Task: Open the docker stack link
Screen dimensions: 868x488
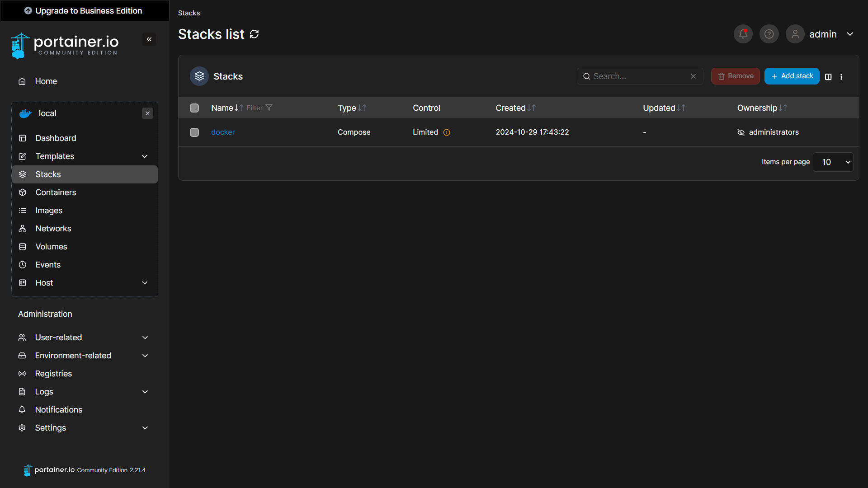Action: pyautogui.click(x=223, y=132)
